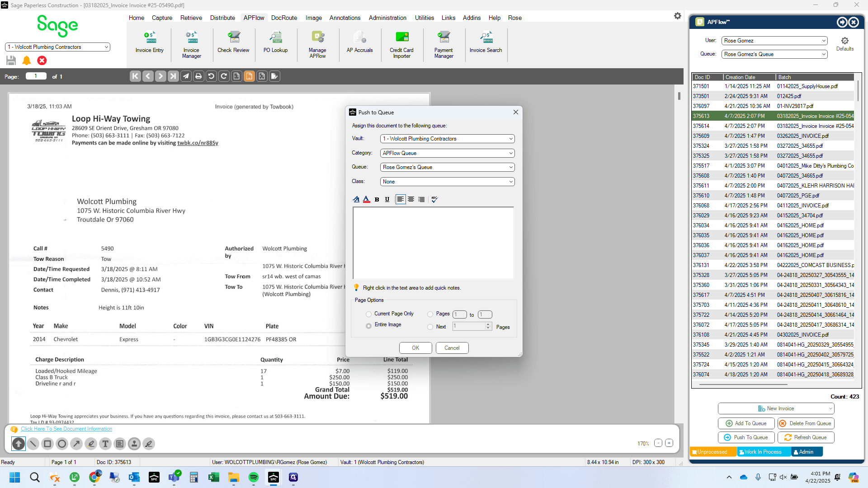This screenshot has width=868, height=488.
Task: Go to the first page of the document
Action: click(135, 76)
